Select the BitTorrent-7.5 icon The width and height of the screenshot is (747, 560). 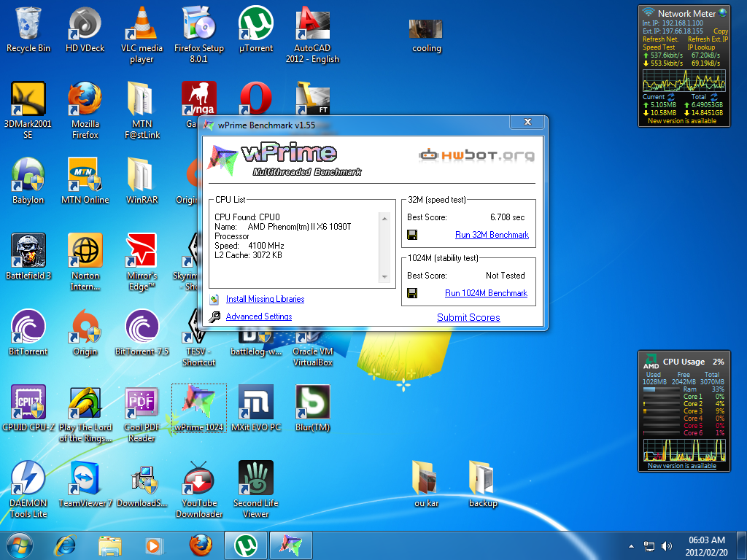(142, 332)
